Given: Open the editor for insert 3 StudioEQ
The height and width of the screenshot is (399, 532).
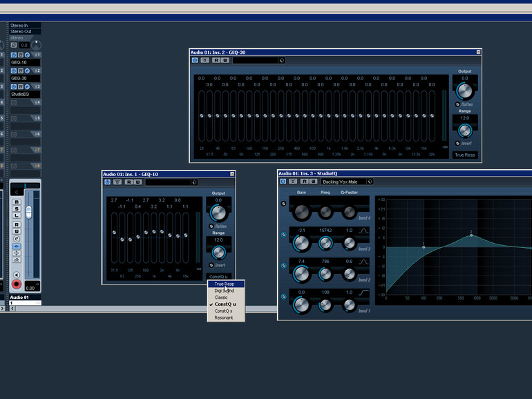Looking at the screenshot, I should pos(27,87).
